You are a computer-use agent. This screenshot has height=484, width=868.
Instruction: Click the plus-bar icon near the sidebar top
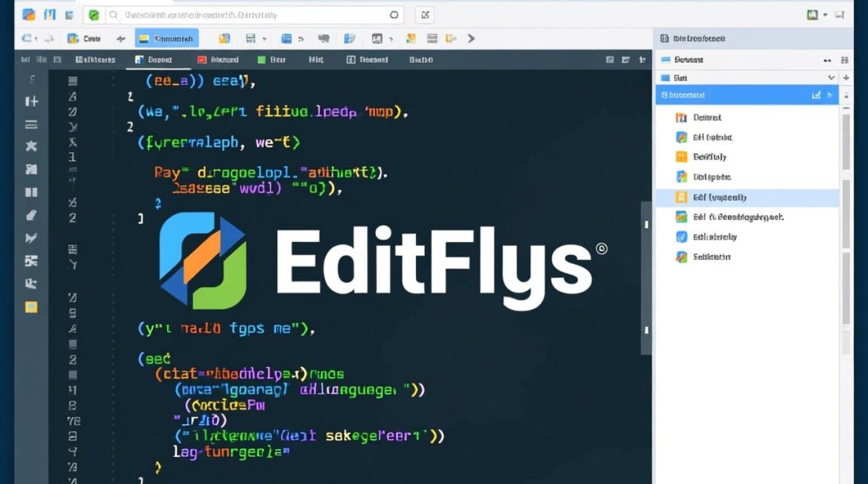coord(31,101)
